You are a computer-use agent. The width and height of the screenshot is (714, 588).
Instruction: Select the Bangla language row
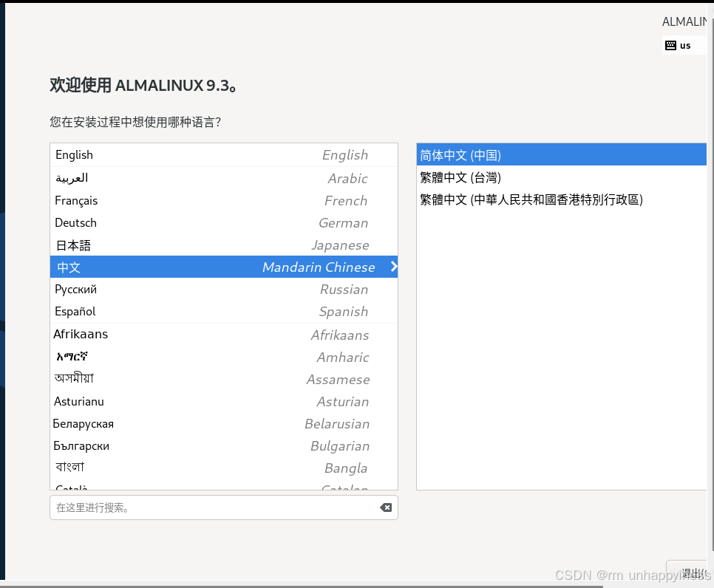click(223, 468)
